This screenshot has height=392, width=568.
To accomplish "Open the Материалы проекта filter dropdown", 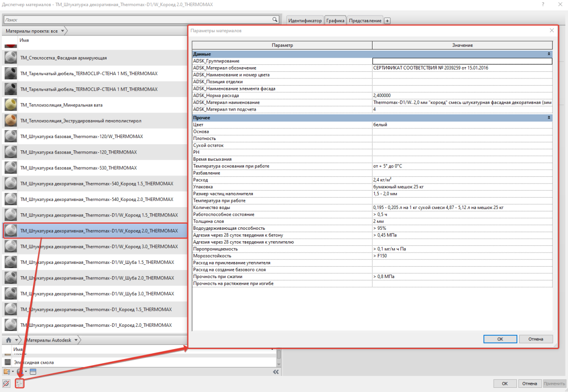I will 63,31.
